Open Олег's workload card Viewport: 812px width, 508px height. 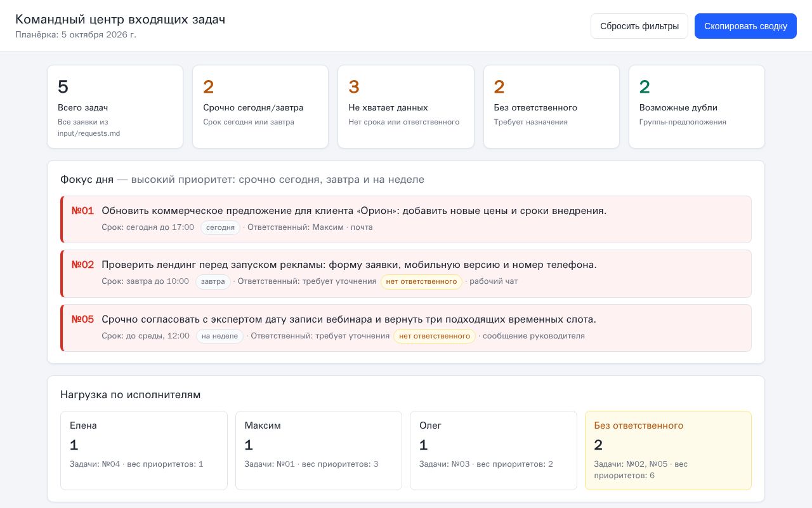pos(494,450)
